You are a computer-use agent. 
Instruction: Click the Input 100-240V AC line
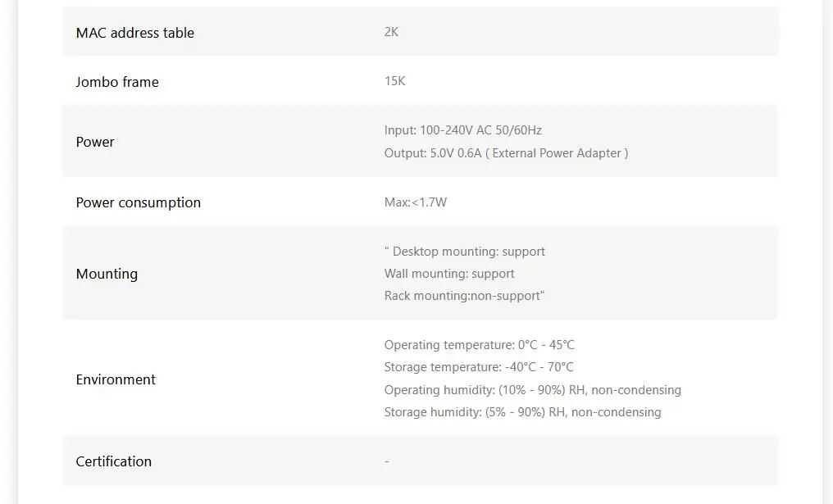[x=462, y=130]
